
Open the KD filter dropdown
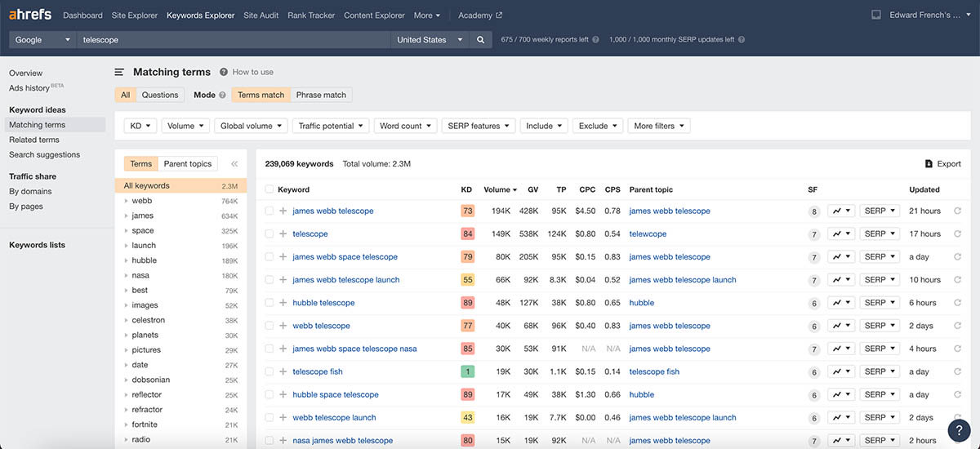click(x=140, y=126)
